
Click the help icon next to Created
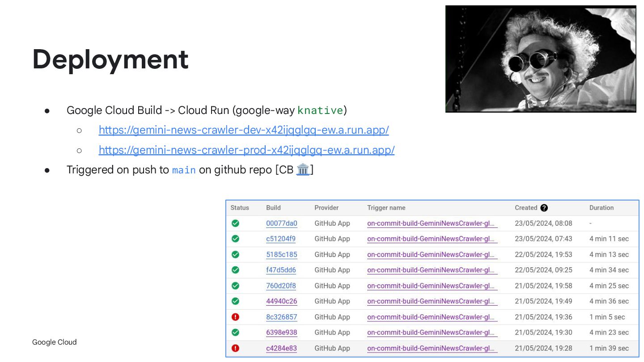(x=544, y=208)
